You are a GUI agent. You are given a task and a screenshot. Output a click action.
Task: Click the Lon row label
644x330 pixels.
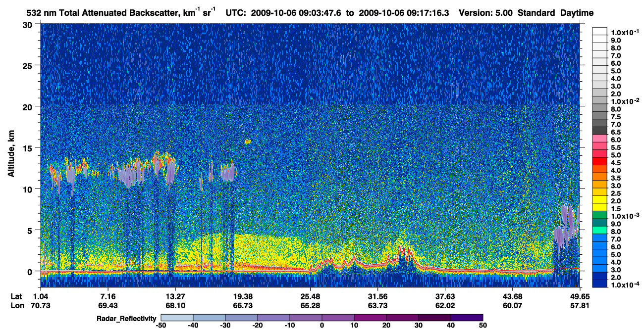(16, 305)
